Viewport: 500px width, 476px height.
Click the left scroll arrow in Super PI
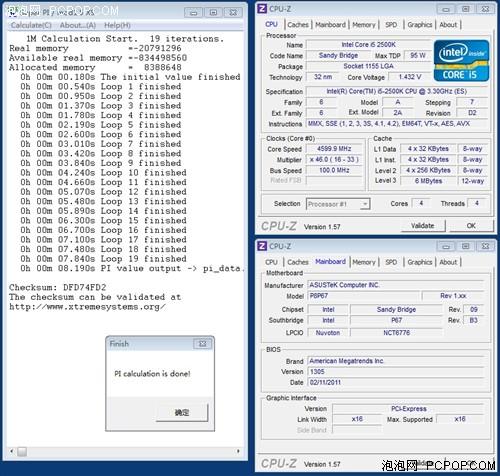pyautogui.click(x=12, y=451)
